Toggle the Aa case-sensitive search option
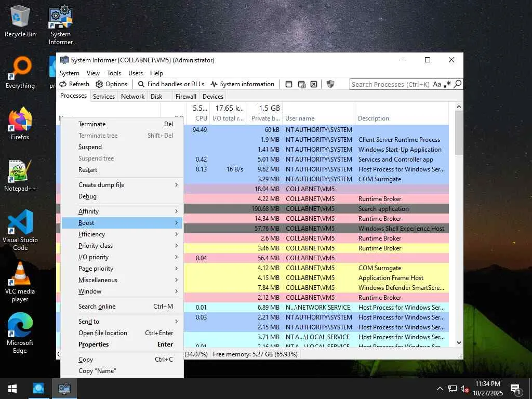The width and height of the screenshot is (532, 399). point(437,84)
